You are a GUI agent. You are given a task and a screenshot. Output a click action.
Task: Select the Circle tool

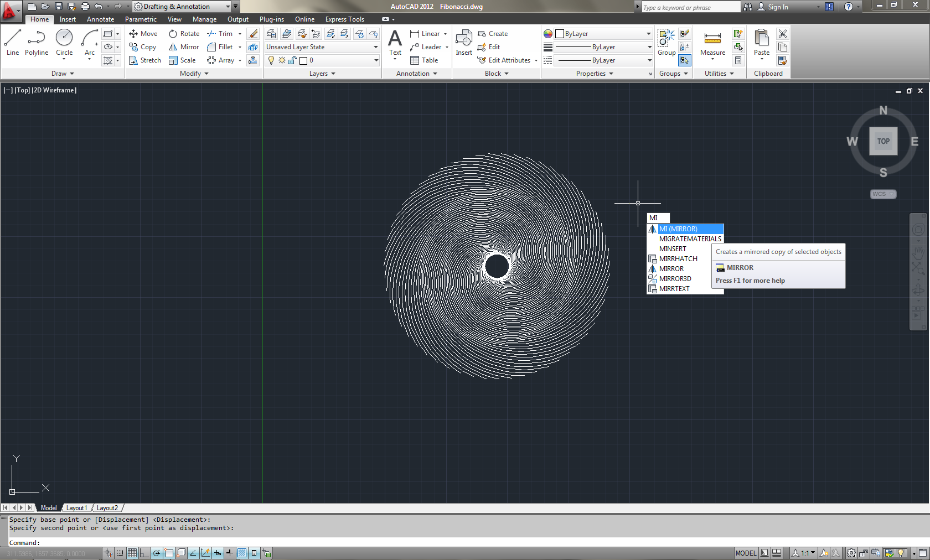64,39
